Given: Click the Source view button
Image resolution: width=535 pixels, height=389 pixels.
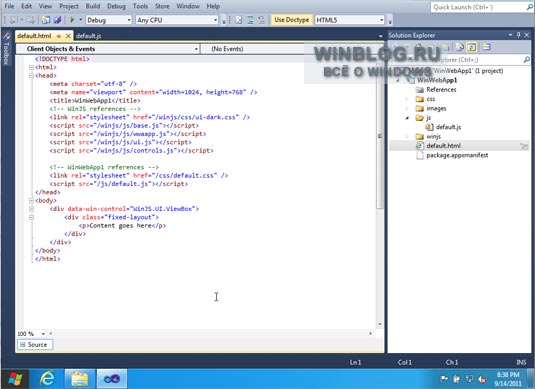Looking at the screenshot, I should tap(35, 345).
